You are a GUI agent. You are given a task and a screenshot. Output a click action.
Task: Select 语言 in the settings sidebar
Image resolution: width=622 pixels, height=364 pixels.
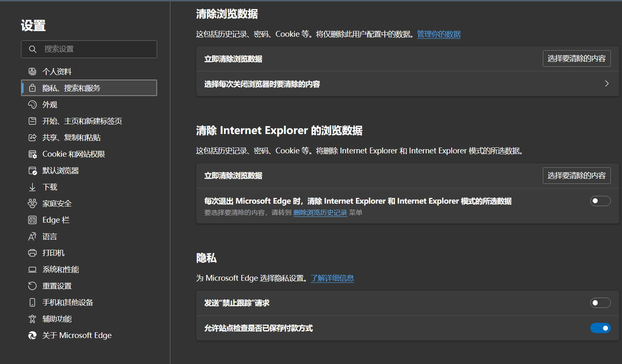(89, 236)
